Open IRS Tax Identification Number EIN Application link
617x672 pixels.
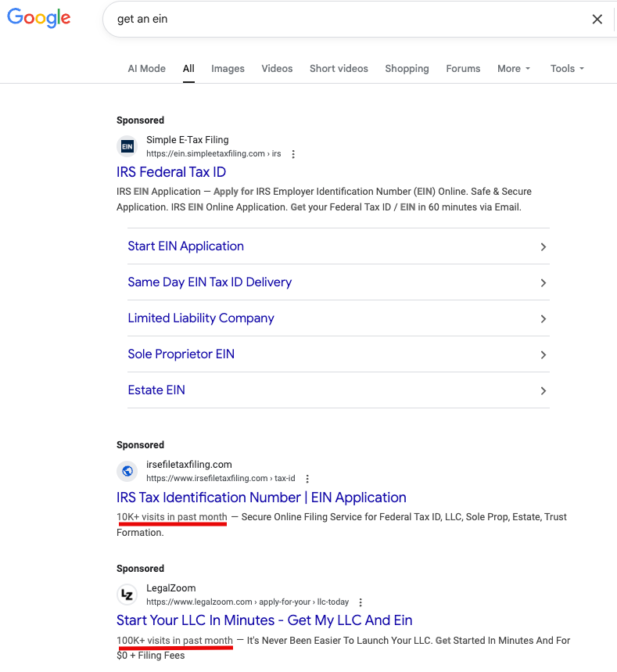pyautogui.click(x=261, y=497)
